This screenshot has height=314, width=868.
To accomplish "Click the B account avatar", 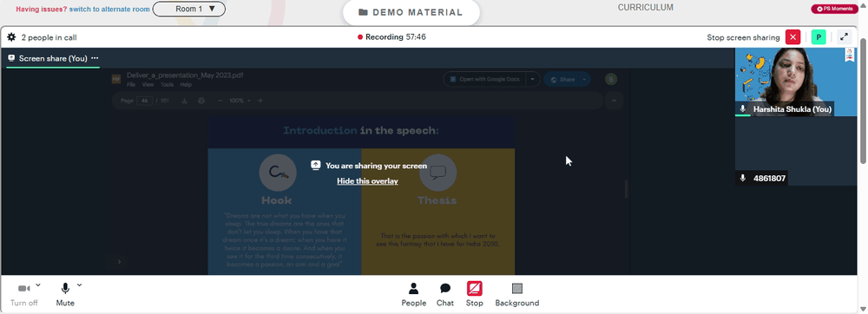I will coord(610,80).
